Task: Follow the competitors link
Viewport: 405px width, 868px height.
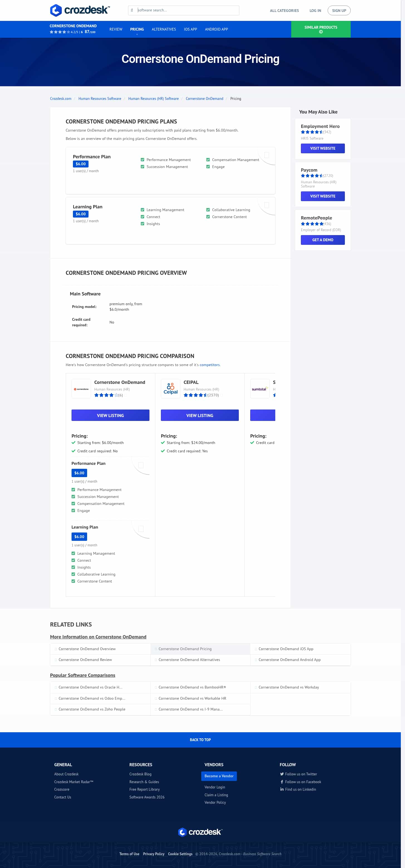Action: (x=209, y=365)
